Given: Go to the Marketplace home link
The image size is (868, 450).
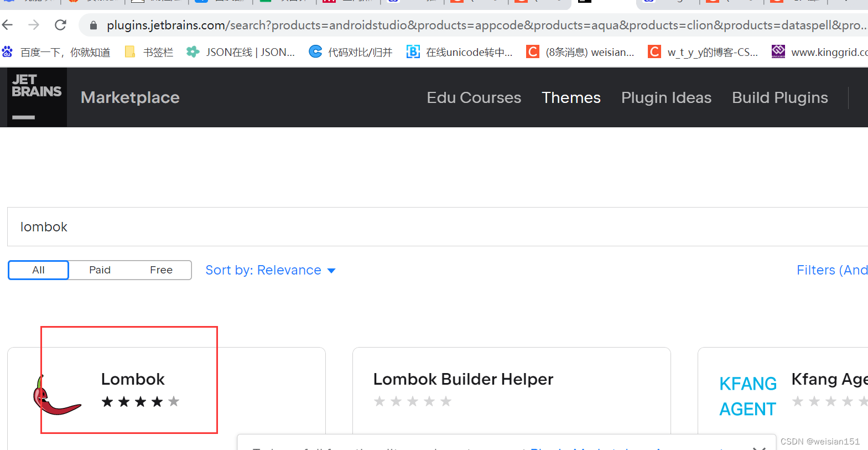Looking at the screenshot, I should coord(130,97).
